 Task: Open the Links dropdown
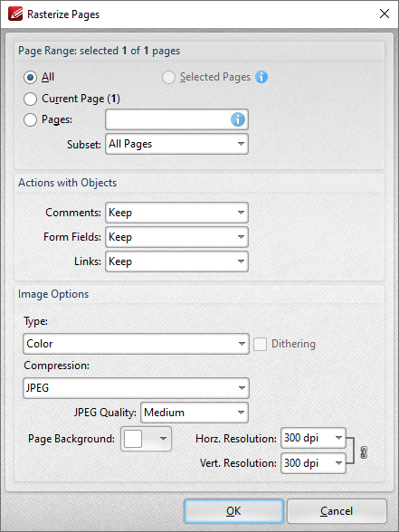pyautogui.click(x=176, y=261)
